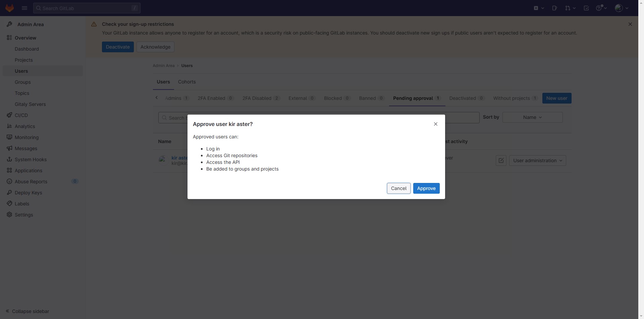Screen dimensions: 644x319
Task: Open the User administration dropdown
Action: coord(538,161)
